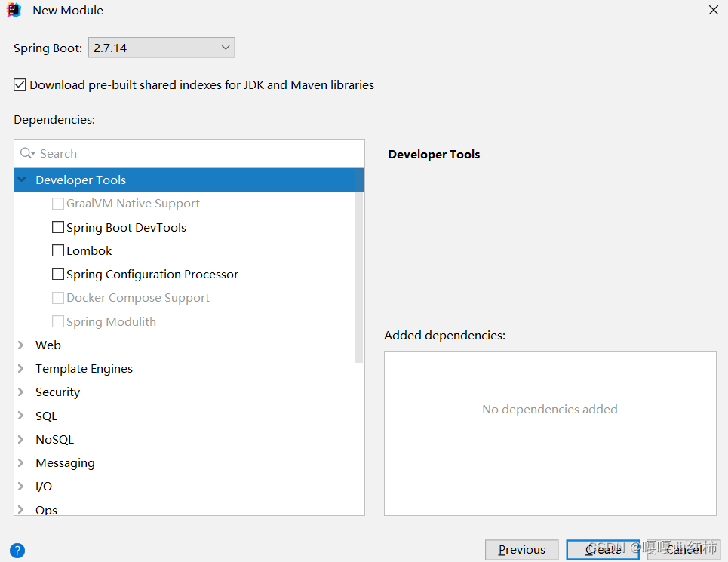
Task: Enable the Lombok dependency
Action: [58, 250]
